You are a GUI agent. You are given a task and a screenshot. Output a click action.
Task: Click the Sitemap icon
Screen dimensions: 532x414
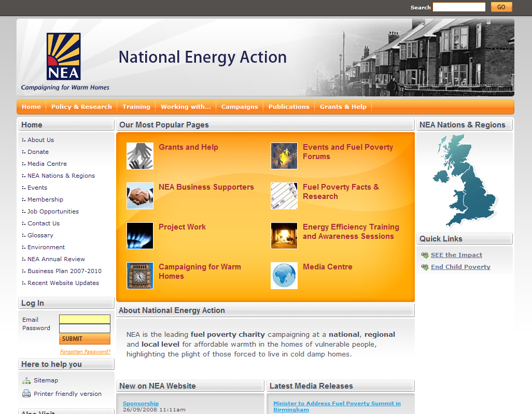pyautogui.click(x=26, y=380)
